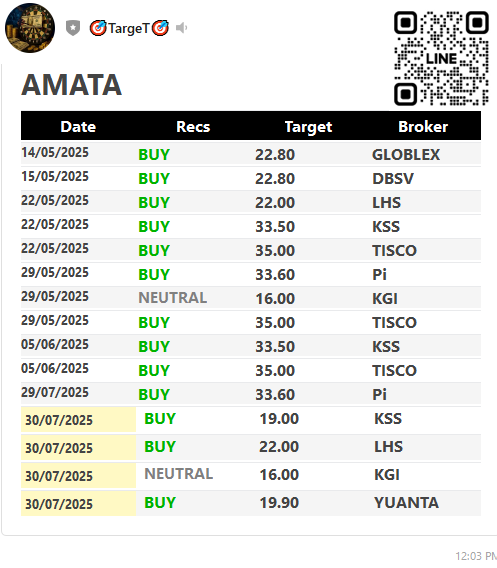The image size is (497, 568).
Task: Click the NEUTRAL rating dated 29/05/2025
Action: click(x=173, y=298)
